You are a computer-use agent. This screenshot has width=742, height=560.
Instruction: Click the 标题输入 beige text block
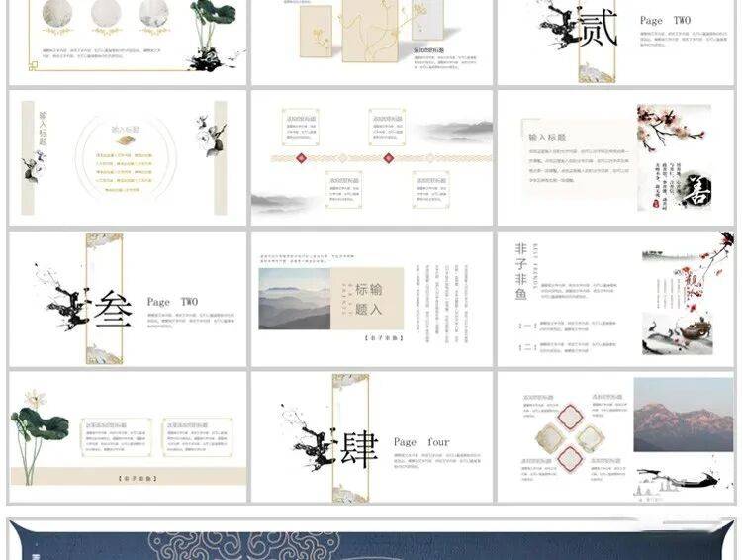[x=367, y=299]
